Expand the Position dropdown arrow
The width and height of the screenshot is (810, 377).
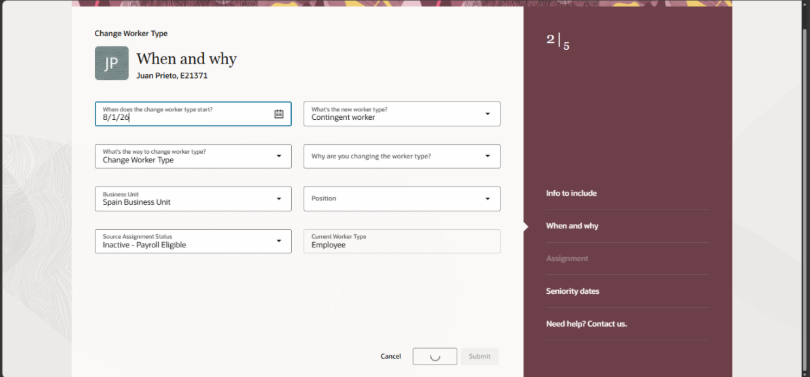point(487,199)
